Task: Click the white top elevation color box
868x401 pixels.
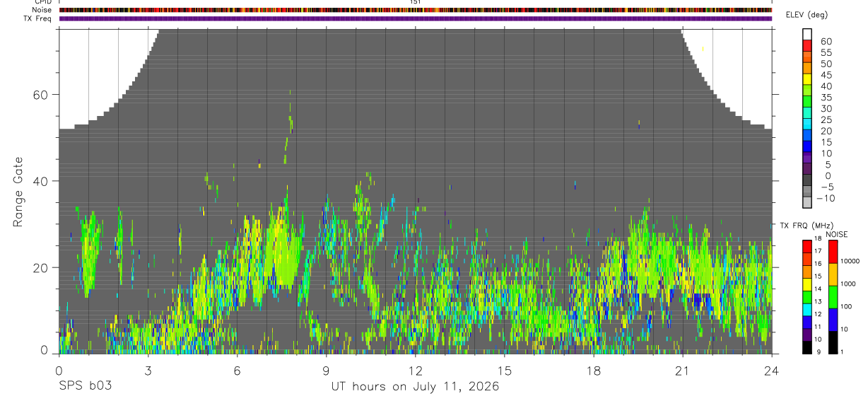Action: (x=807, y=35)
